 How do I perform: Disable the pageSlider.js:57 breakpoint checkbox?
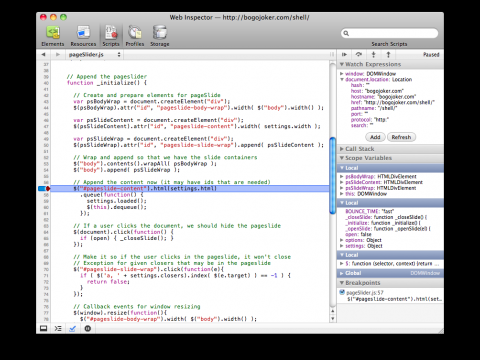(x=342, y=292)
